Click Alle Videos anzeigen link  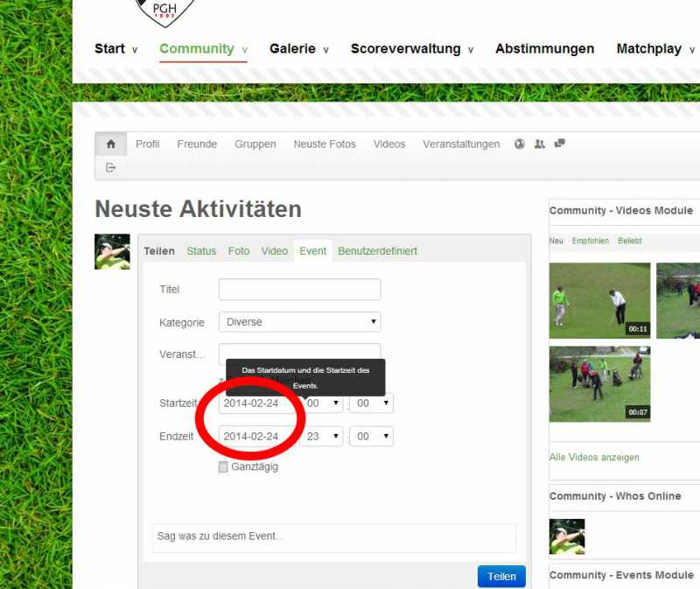pos(594,457)
